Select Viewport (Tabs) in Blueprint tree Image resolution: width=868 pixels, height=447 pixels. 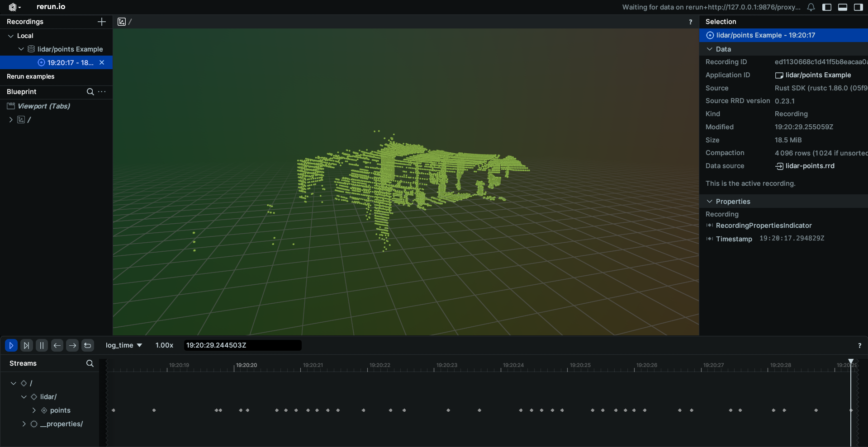(43, 106)
